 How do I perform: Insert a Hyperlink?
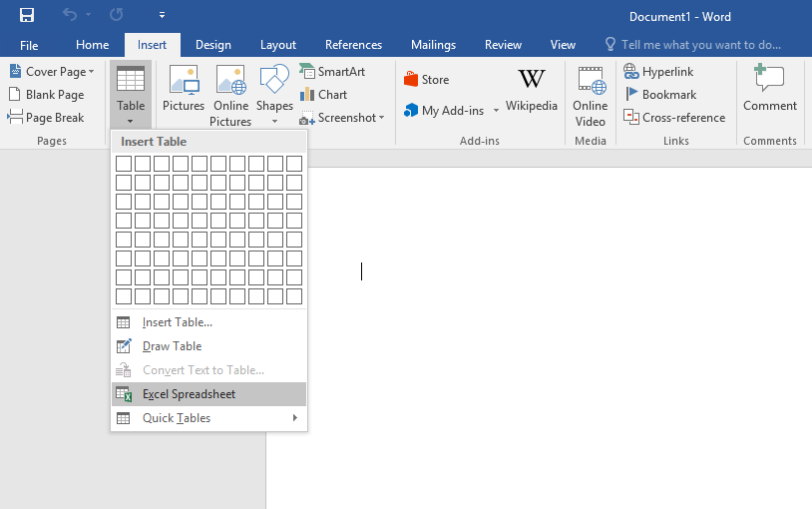click(658, 72)
